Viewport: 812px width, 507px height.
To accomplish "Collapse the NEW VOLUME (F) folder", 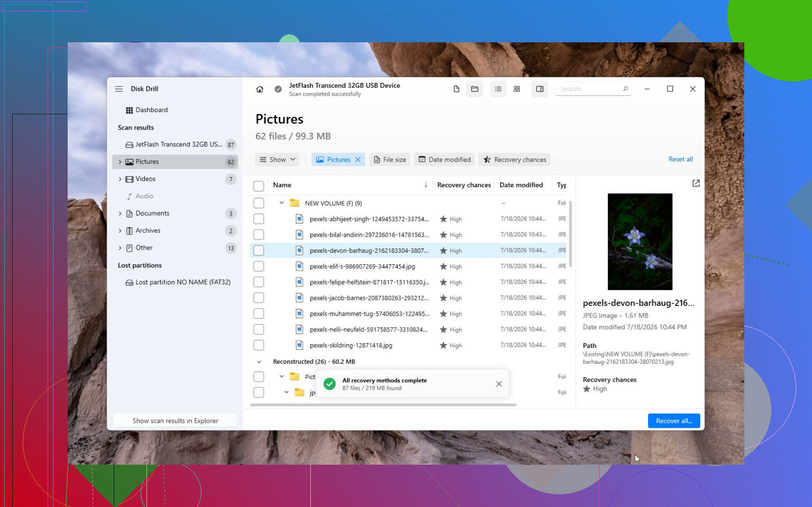I will click(282, 203).
